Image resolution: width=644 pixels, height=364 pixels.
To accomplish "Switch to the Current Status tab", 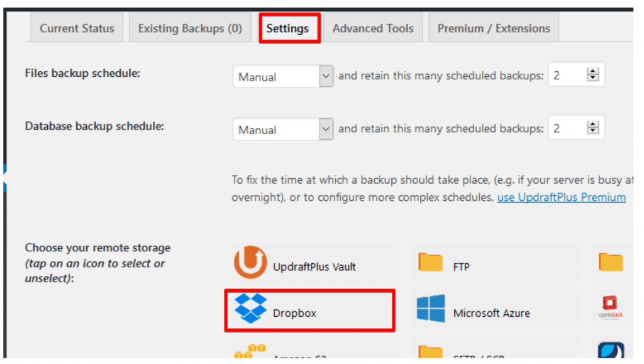I will 77,28.
